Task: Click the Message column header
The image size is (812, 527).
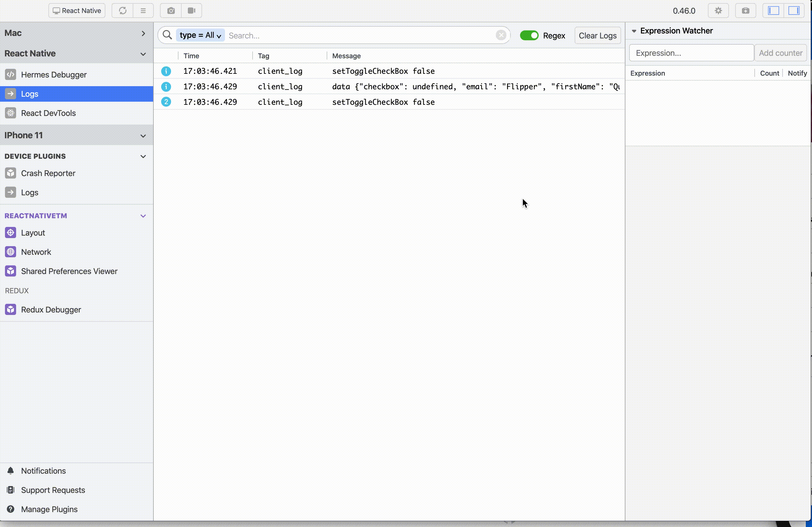Action: tap(346, 55)
